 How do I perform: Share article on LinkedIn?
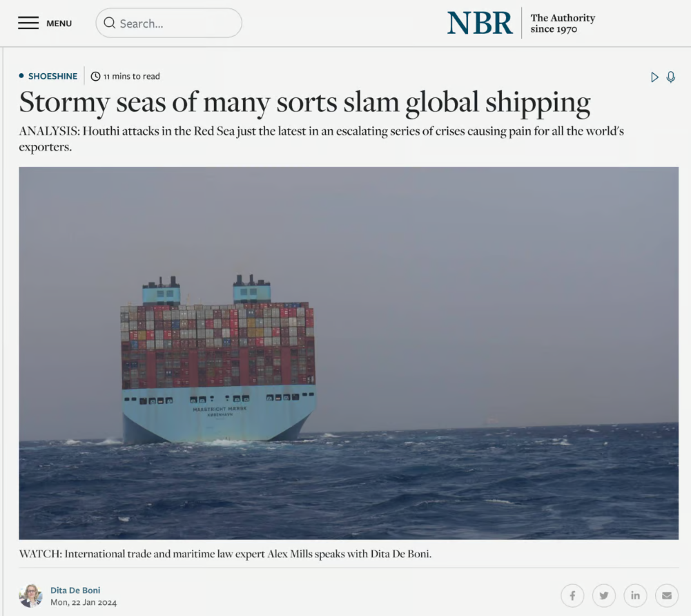click(635, 596)
